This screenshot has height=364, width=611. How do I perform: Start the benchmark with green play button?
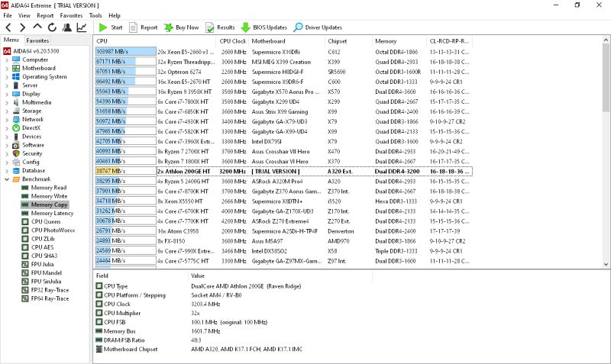click(x=111, y=27)
